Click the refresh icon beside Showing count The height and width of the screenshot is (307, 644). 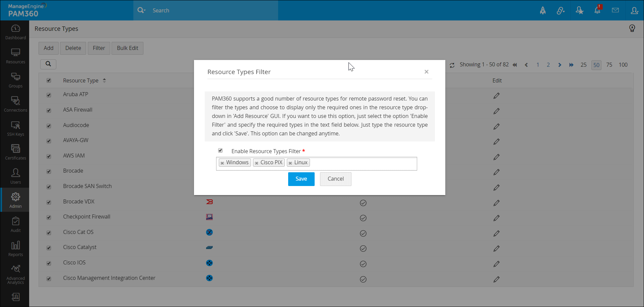coord(452,65)
